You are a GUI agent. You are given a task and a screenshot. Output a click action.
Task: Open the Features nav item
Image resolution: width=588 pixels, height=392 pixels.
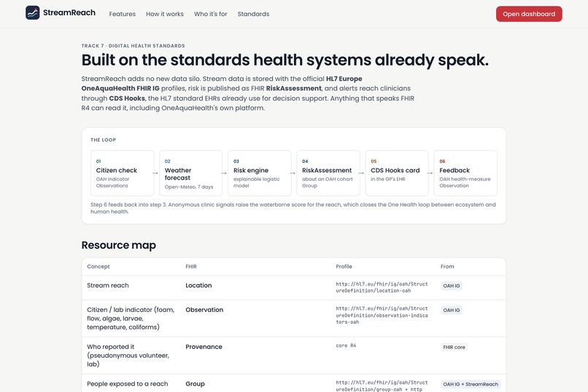click(123, 14)
